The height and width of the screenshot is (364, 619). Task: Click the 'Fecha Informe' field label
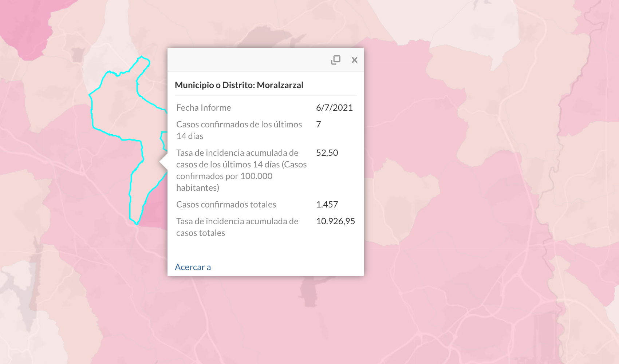[x=204, y=108]
